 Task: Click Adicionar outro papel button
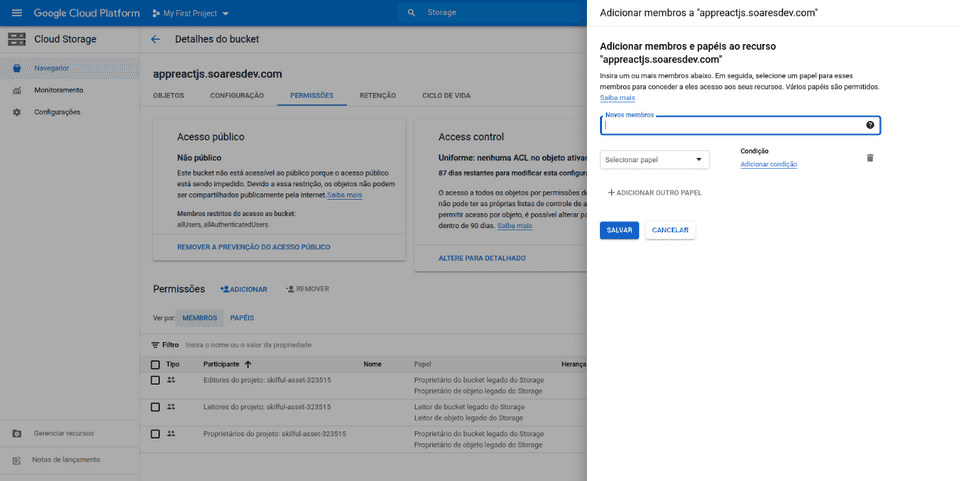point(655,192)
